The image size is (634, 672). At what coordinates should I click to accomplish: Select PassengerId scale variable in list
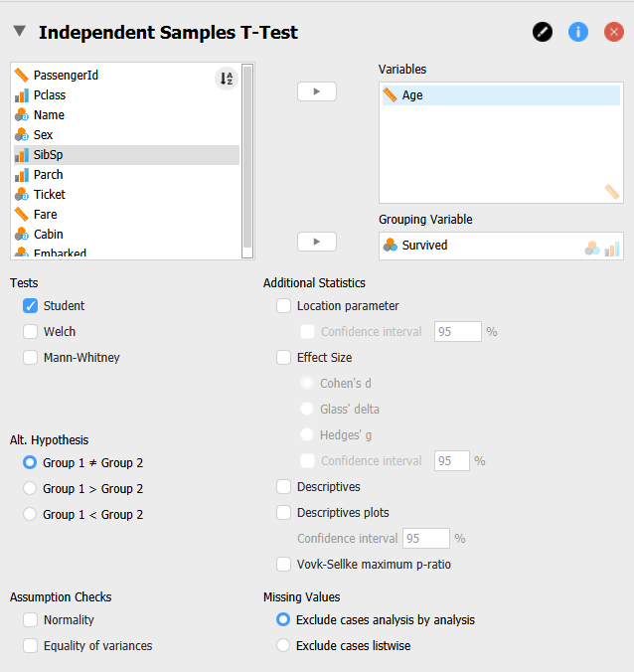[x=66, y=76]
